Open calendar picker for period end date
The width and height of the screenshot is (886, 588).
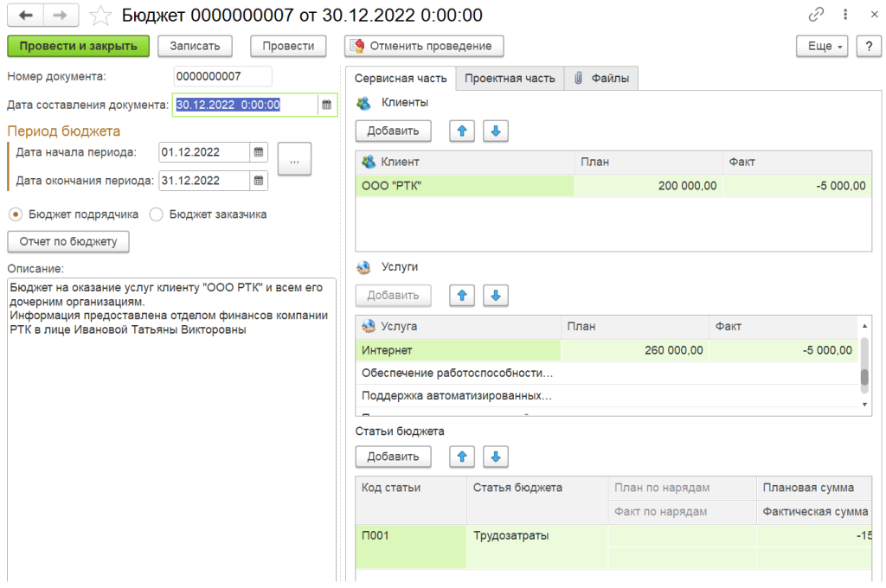[x=258, y=181]
